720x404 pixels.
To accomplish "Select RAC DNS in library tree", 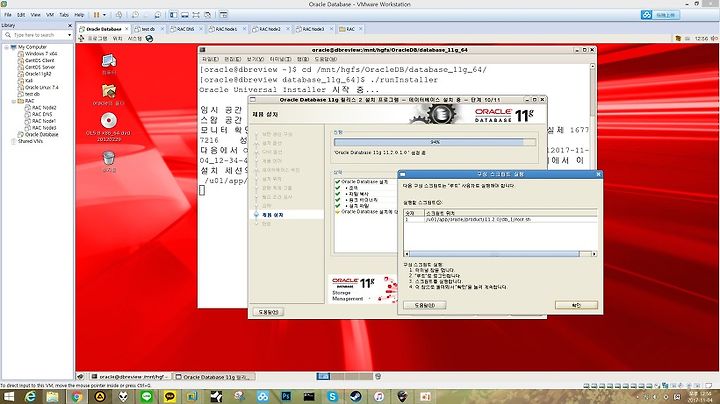I will tap(42, 114).
